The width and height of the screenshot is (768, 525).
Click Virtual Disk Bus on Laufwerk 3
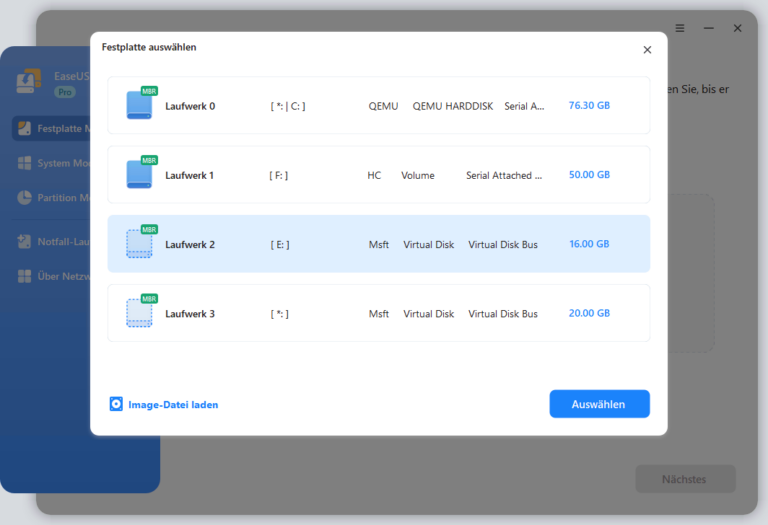(x=503, y=313)
